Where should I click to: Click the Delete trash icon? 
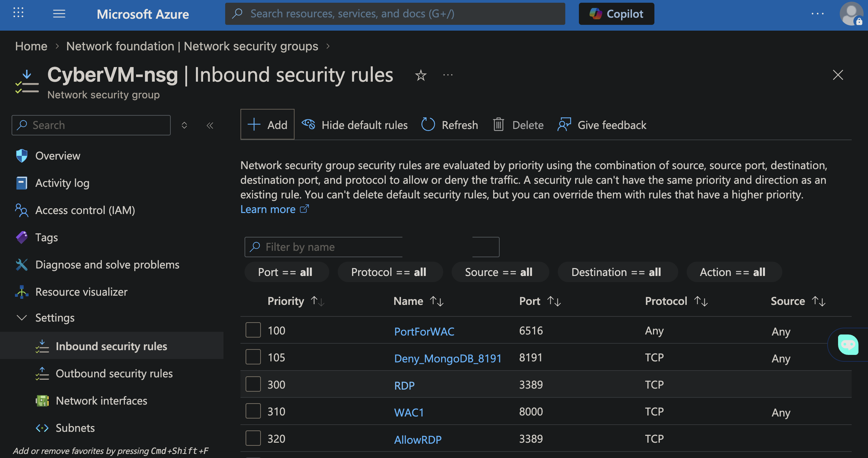[499, 125]
